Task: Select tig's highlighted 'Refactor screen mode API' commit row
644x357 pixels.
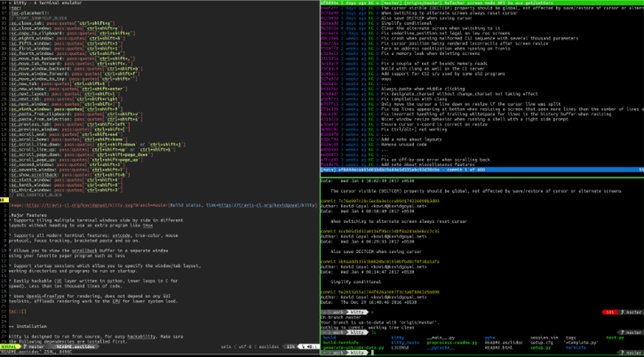Action: click(x=482, y=3)
